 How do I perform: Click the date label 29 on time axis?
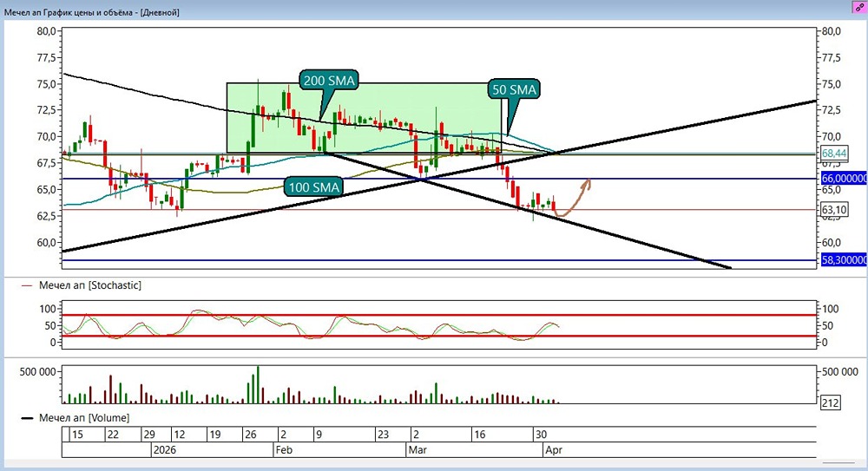(x=149, y=435)
